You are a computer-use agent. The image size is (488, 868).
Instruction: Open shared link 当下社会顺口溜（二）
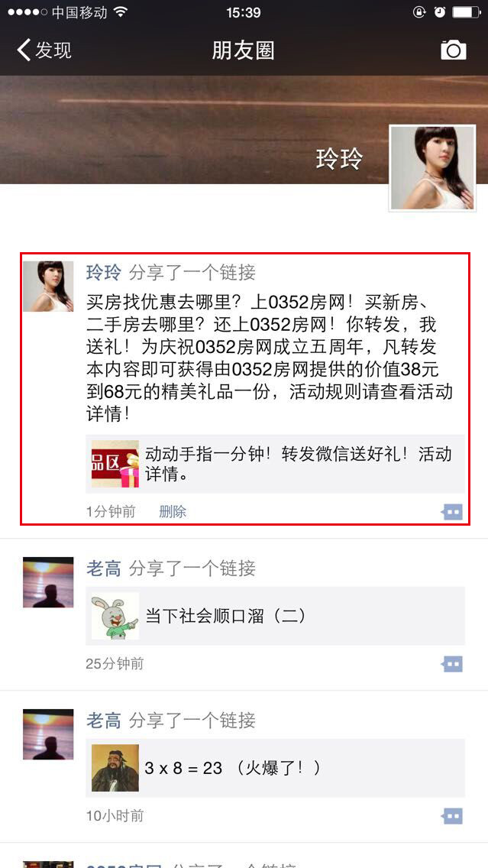click(x=275, y=616)
